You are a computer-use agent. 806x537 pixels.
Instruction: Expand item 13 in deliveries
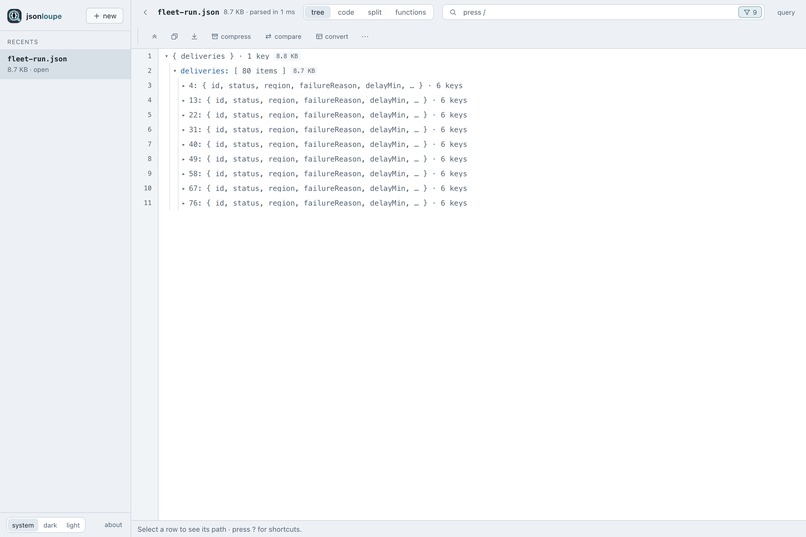183,100
